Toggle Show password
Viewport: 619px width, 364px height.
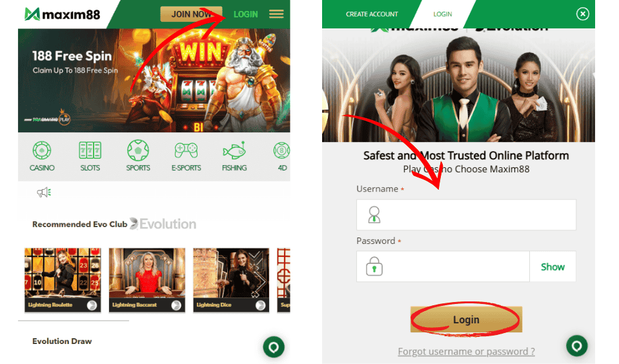[x=553, y=267]
